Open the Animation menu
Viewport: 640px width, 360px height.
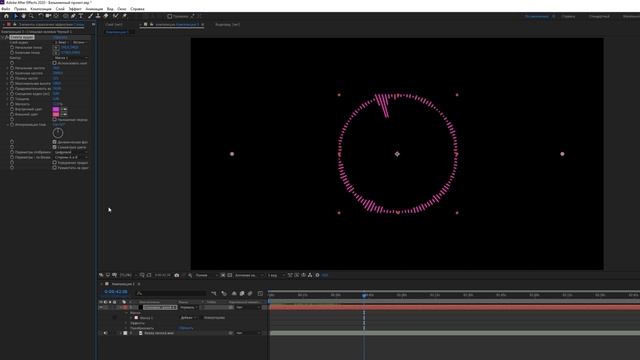94,9
